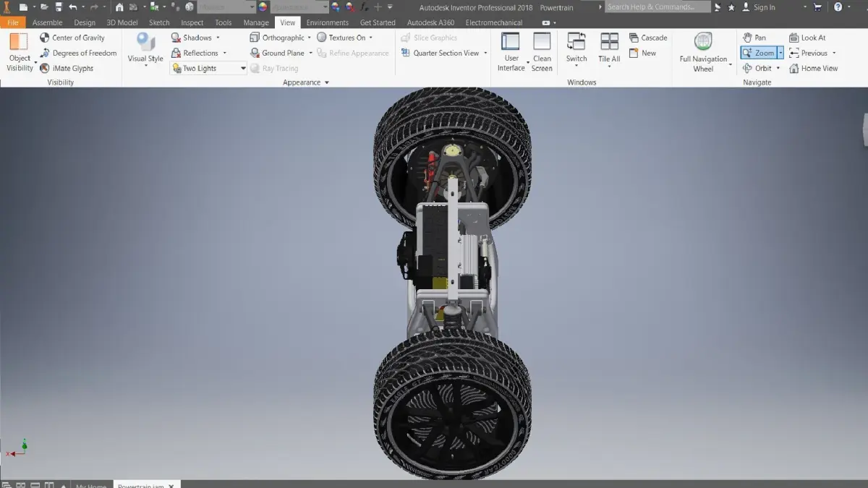Click the Tile All windows button
The image size is (868, 488).
(609, 51)
